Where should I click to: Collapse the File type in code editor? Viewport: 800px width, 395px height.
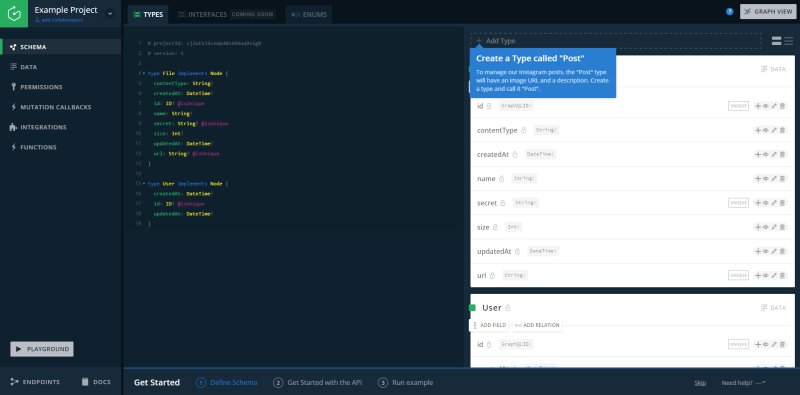(x=143, y=73)
